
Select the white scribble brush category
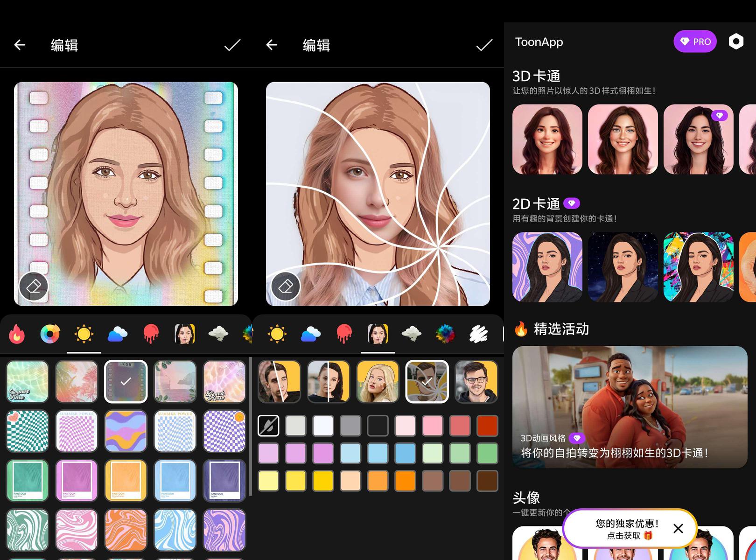[479, 334]
